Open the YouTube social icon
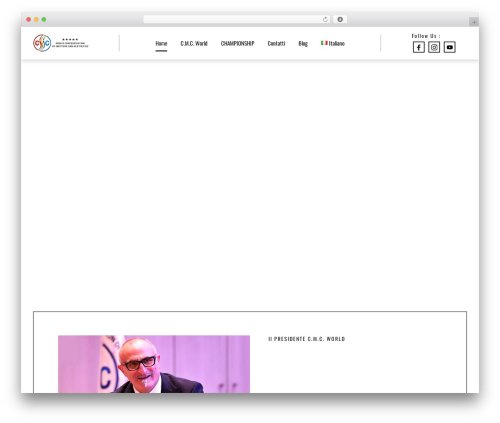 [x=450, y=47]
